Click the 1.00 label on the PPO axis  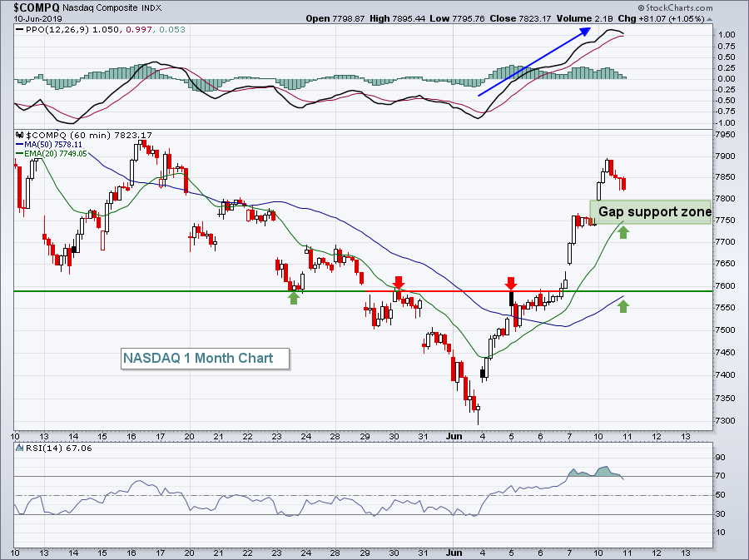(x=727, y=35)
